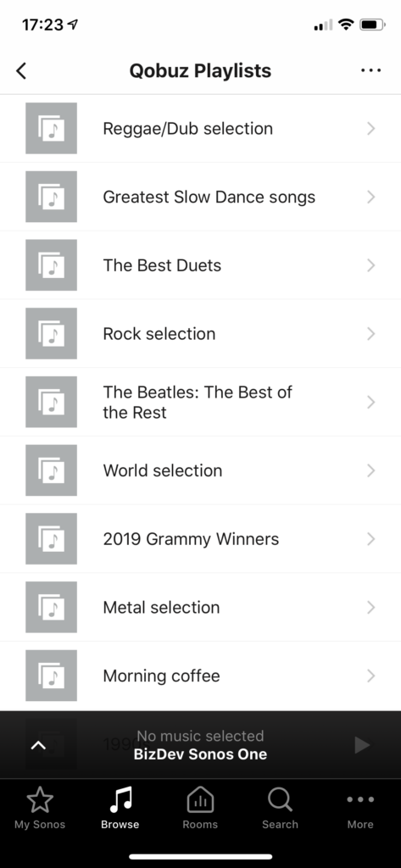401x868 pixels.
Task: Open the Rock selection playlist
Action: click(200, 334)
